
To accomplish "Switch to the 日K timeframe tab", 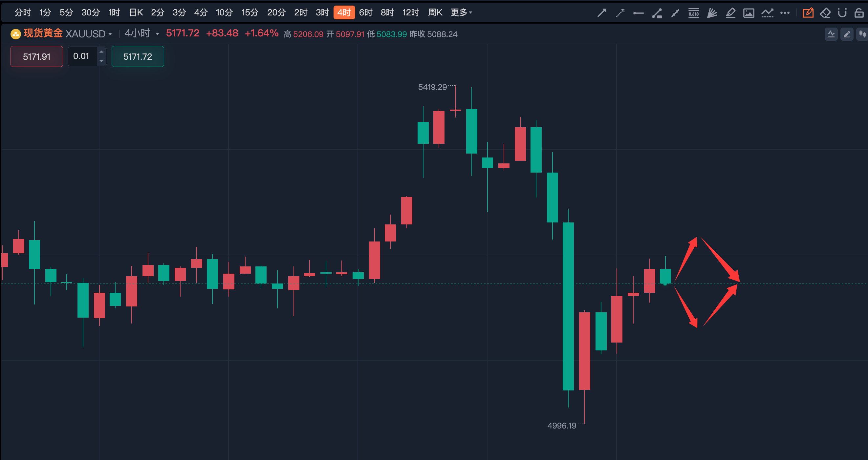I will (136, 12).
